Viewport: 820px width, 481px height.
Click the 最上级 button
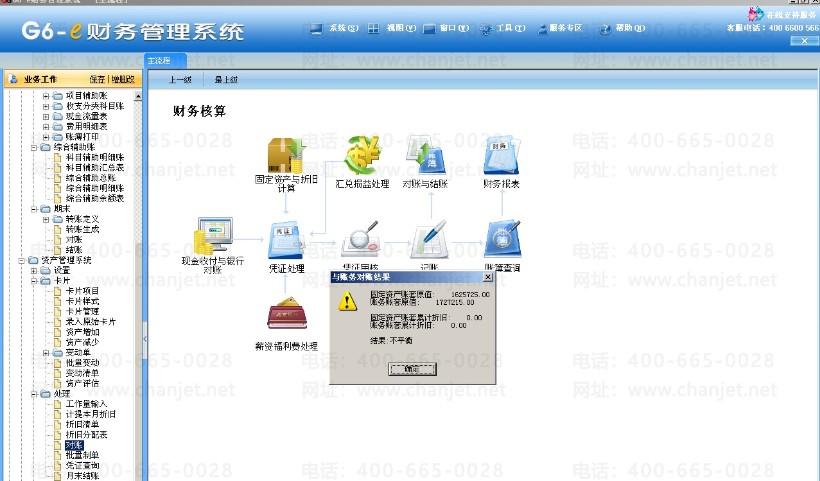[226, 79]
